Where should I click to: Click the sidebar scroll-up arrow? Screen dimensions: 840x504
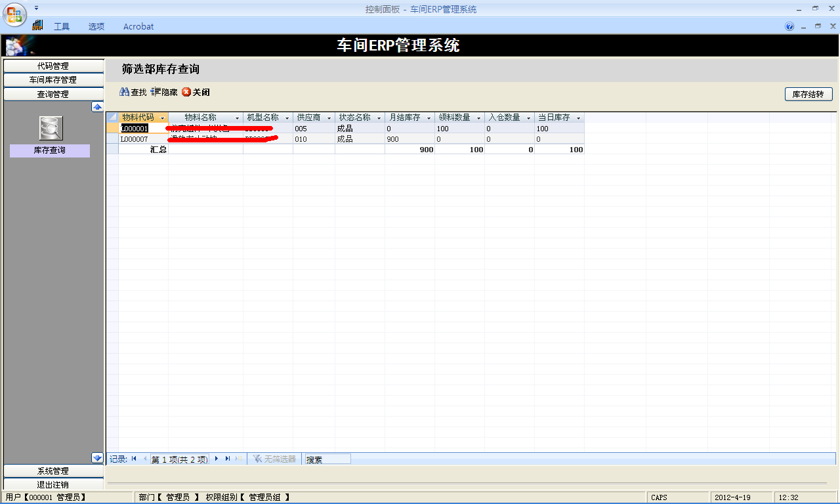pyautogui.click(x=97, y=107)
